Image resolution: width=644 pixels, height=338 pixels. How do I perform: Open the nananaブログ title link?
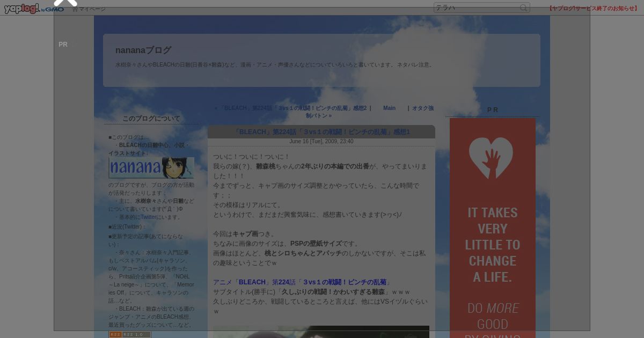click(143, 50)
